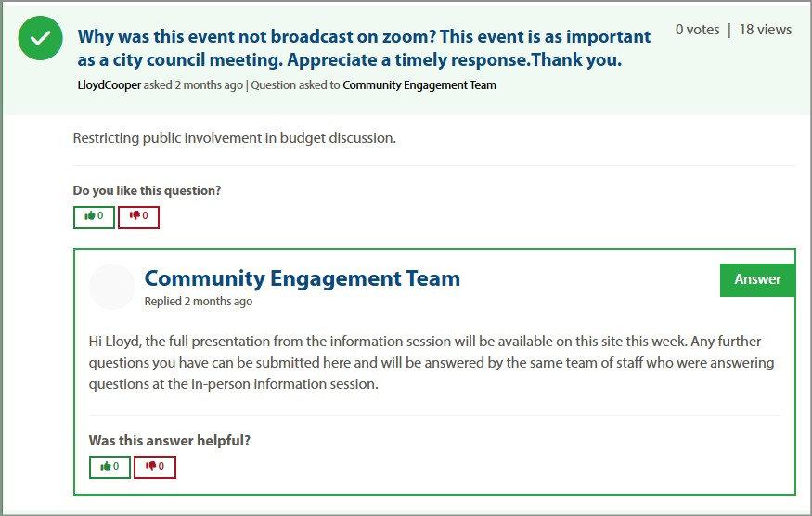Image resolution: width=812 pixels, height=516 pixels.
Task: Click the 'Restricting public involvement' description text
Action: pos(234,138)
